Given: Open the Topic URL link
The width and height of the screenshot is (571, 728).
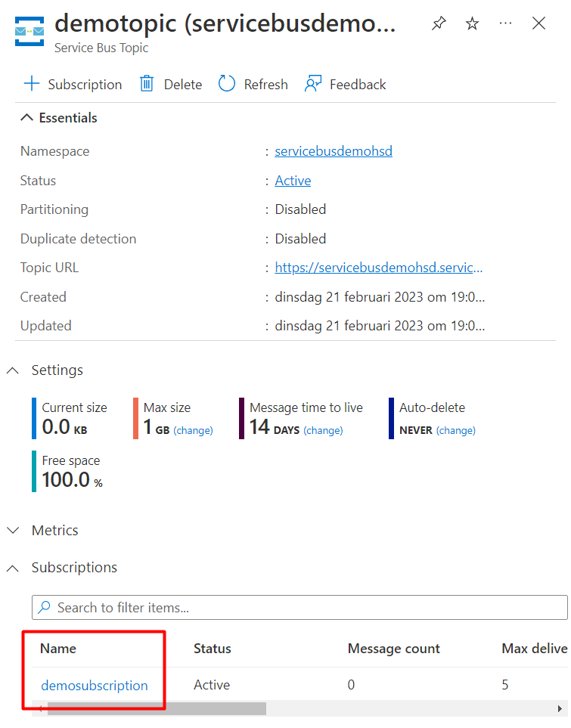Looking at the screenshot, I should (x=379, y=268).
